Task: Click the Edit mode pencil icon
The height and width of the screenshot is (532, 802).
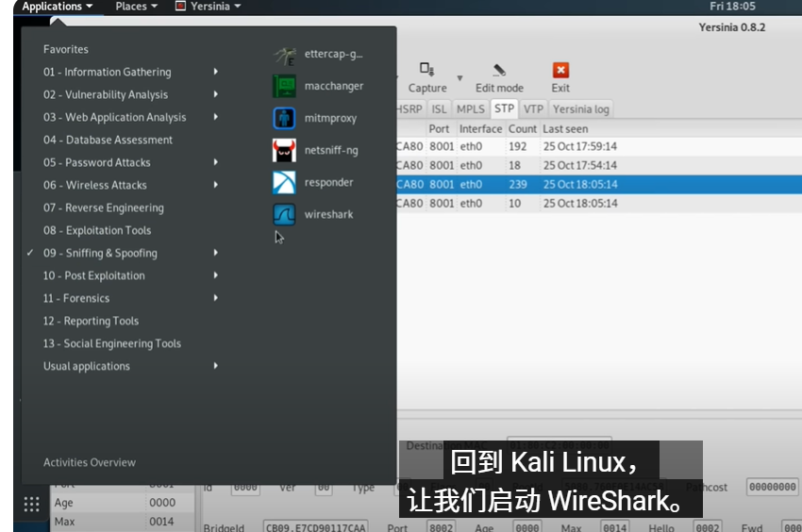Action: tap(498, 71)
